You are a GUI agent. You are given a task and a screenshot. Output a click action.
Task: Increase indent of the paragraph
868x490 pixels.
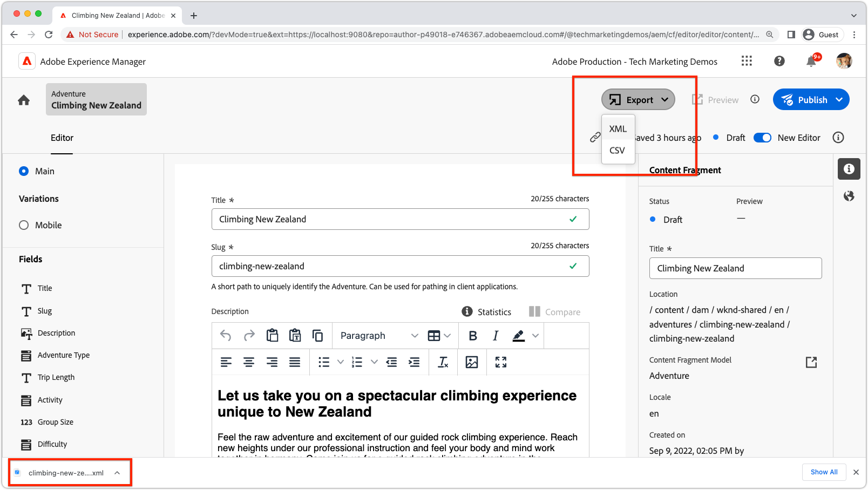click(414, 362)
